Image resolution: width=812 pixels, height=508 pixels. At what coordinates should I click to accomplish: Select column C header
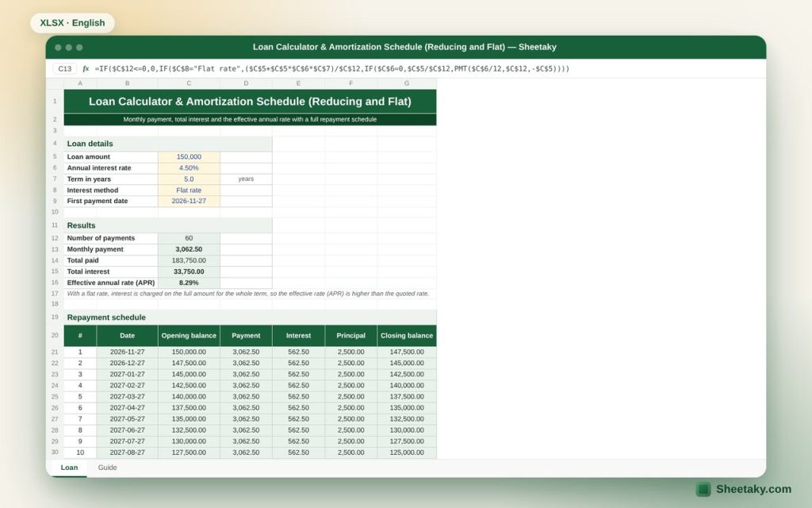189,83
